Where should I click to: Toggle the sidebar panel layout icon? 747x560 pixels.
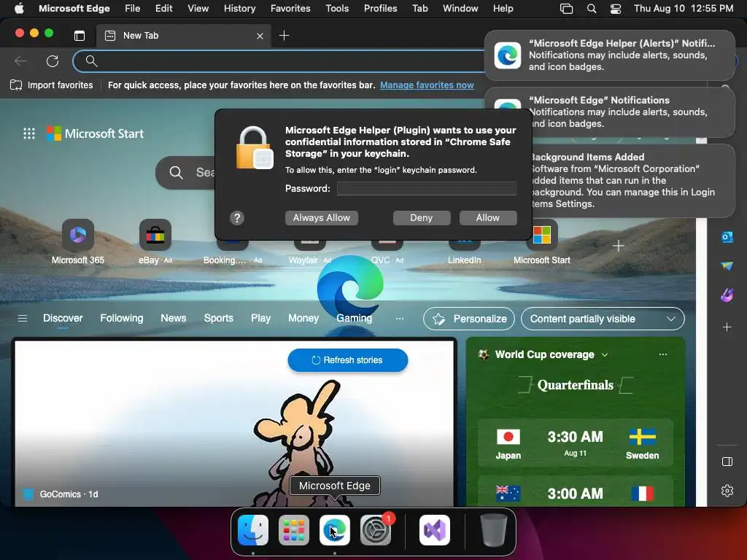tap(727, 462)
